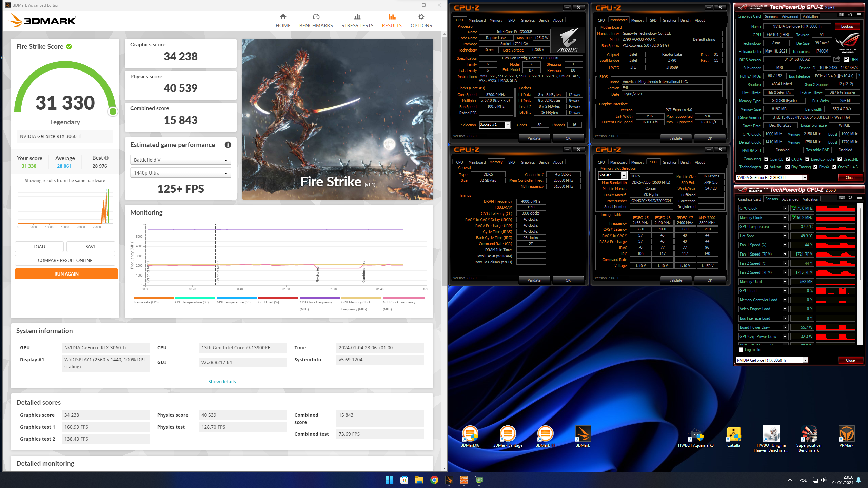Open Windows Start menu in taskbar

(x=389, y=480)
